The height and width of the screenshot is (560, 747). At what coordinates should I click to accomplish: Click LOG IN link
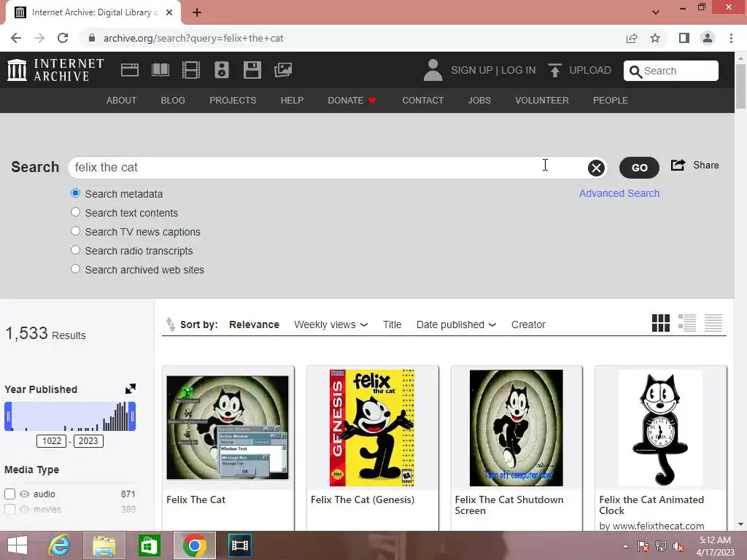[x=519, y=70]
